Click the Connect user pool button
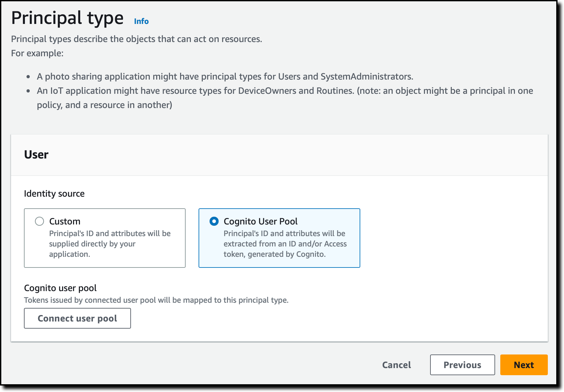This screenshot has width=564, height=392. coord(77,318)
